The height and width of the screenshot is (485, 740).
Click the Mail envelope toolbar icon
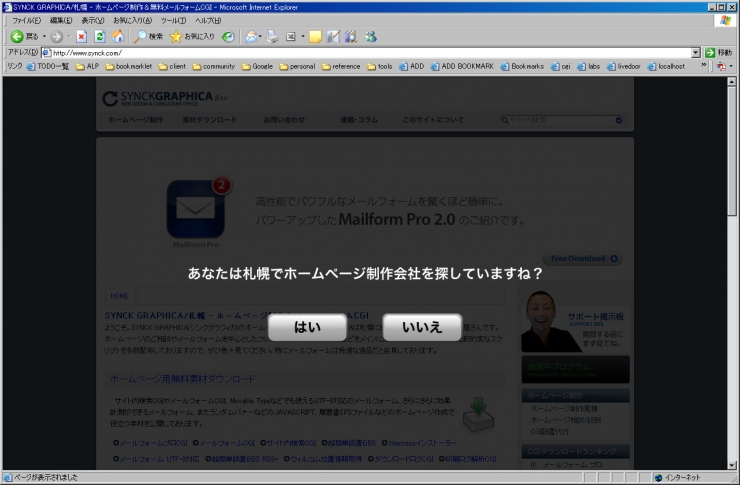point(251,36)
